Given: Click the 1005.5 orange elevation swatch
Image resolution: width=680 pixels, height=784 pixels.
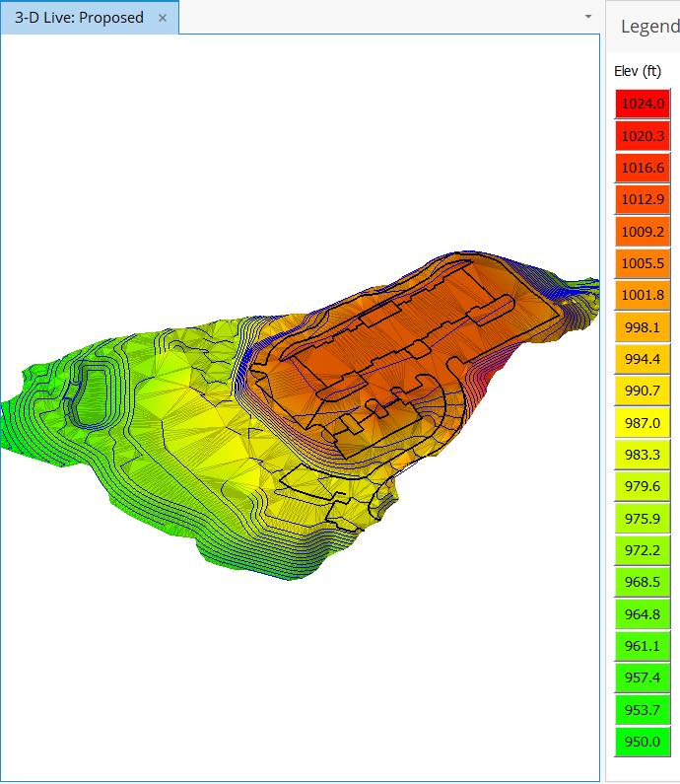Looking at the screenshot, I should (x=643, y=263).
